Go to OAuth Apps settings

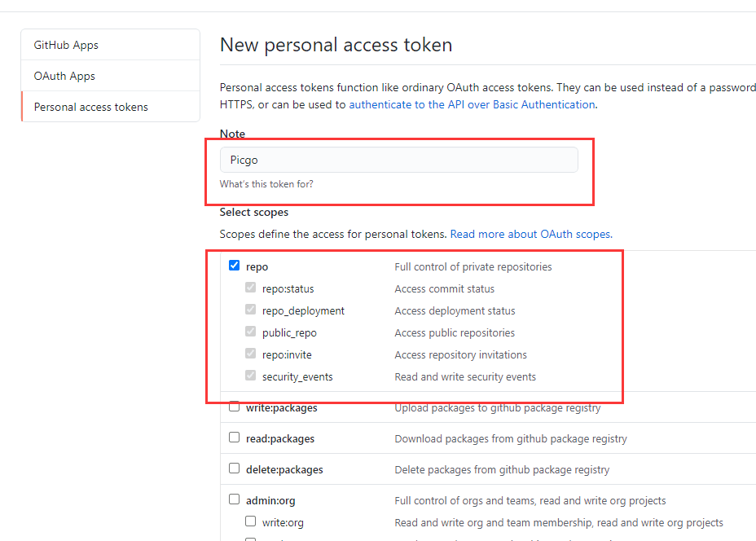pyautogui.click(x=64, y=76)
